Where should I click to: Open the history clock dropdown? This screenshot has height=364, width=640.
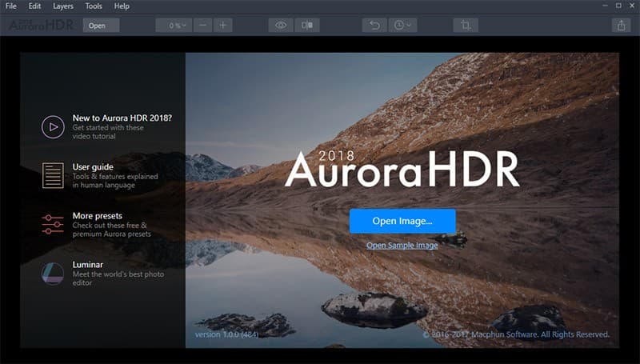(402, 26)
